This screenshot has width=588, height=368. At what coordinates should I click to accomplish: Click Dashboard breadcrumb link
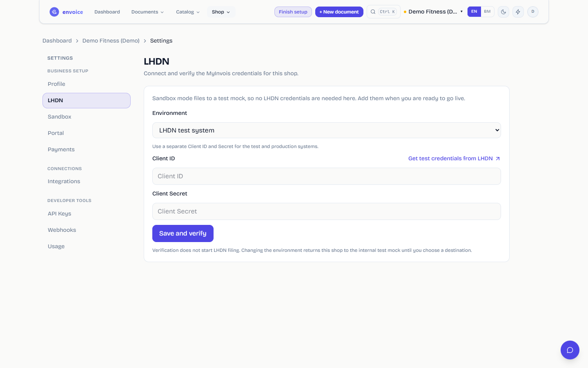pos(57,41)
